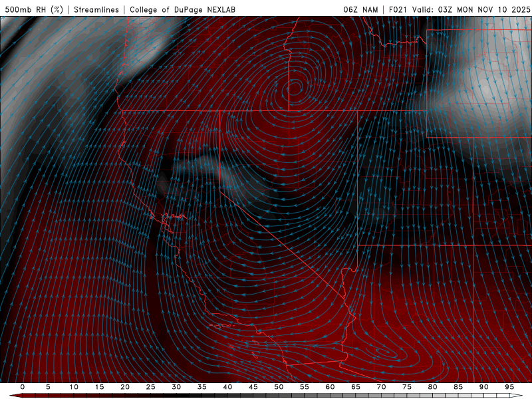
Task: Click the "75" value on the legend
Action: 407,387
